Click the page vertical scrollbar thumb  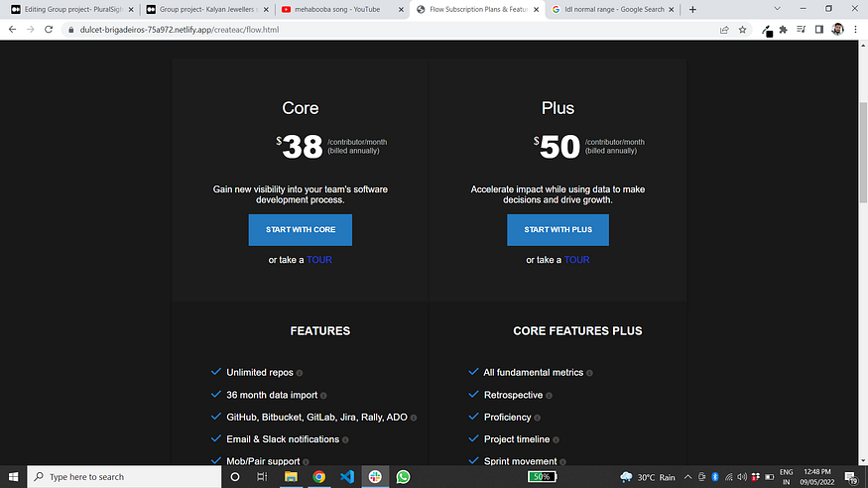863,152
